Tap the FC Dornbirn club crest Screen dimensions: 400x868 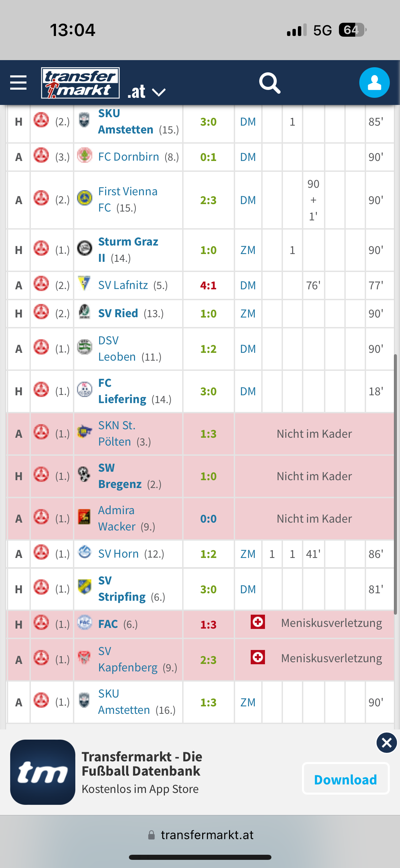[x=84, y=156]
